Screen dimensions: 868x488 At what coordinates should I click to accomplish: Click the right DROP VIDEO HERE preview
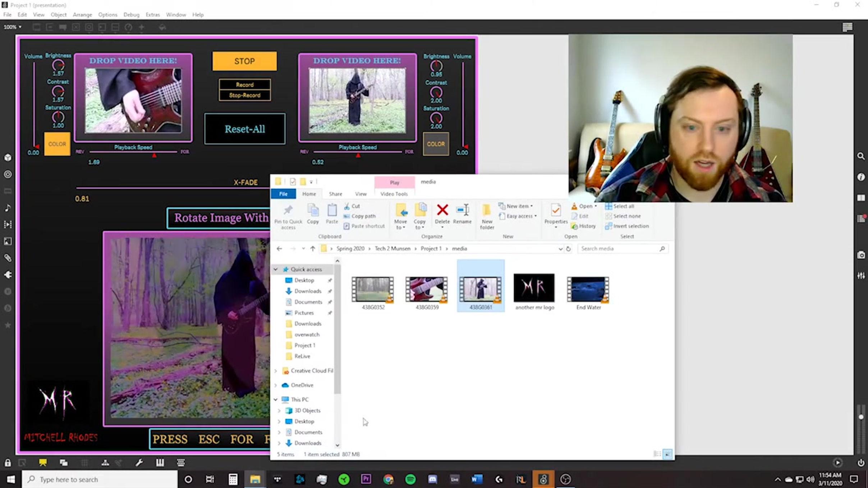357,101
